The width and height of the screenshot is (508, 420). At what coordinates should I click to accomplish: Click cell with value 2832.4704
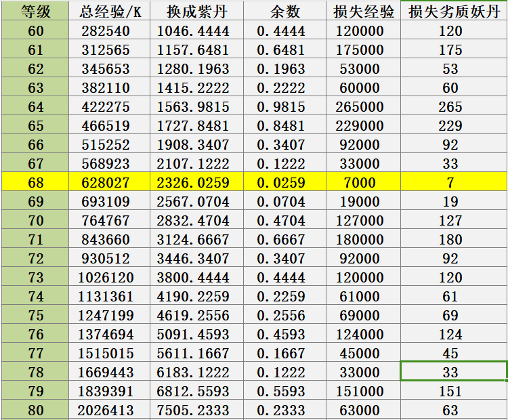196,219
